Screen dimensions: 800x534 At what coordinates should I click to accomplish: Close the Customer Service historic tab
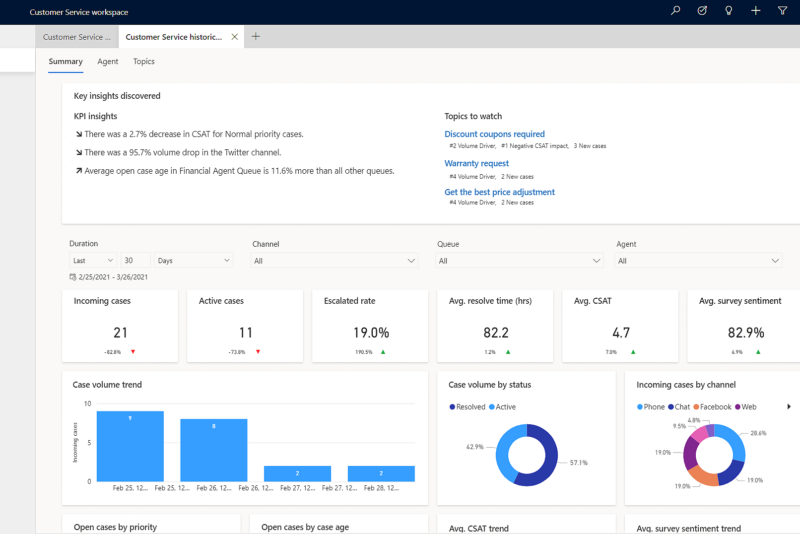click(x=235, y=37)
